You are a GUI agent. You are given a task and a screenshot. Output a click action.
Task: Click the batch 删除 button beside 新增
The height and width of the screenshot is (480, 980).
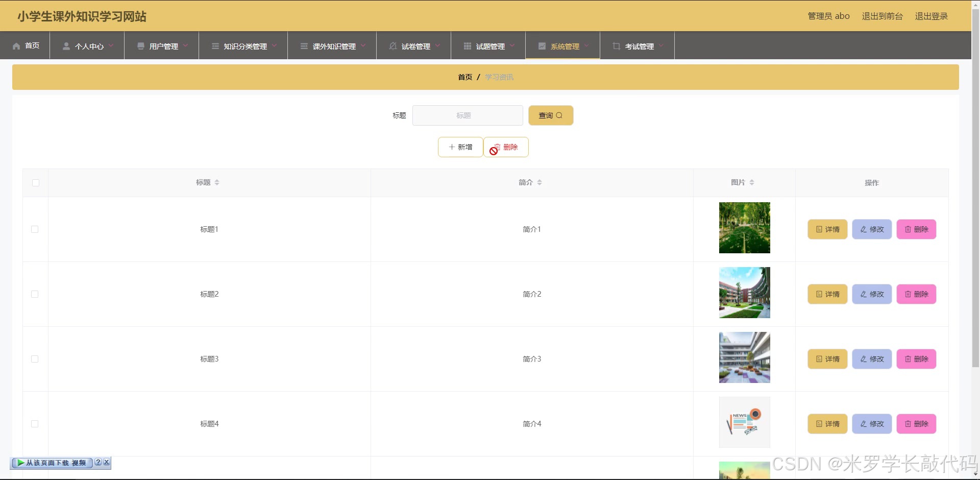click(506, 147)
